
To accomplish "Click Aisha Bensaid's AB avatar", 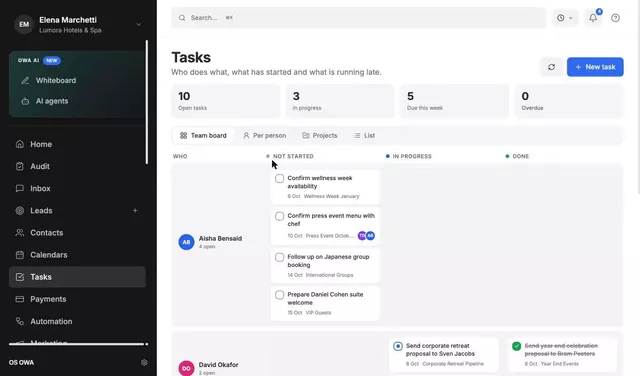I will point(186,242).
